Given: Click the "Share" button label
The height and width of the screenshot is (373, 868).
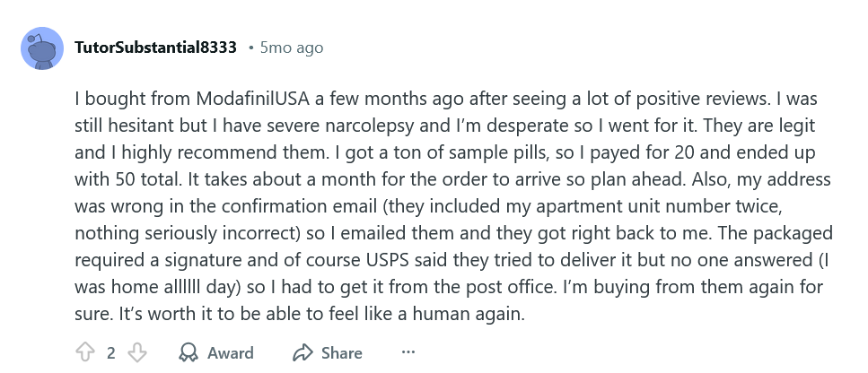Looking at the screenshot, I should [x=342, y=352].
